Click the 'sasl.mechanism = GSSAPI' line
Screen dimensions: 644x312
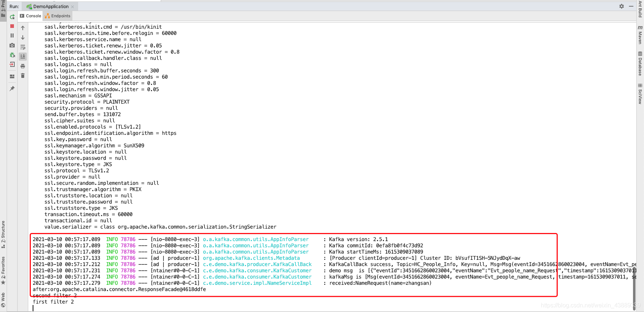click(78, 96)
